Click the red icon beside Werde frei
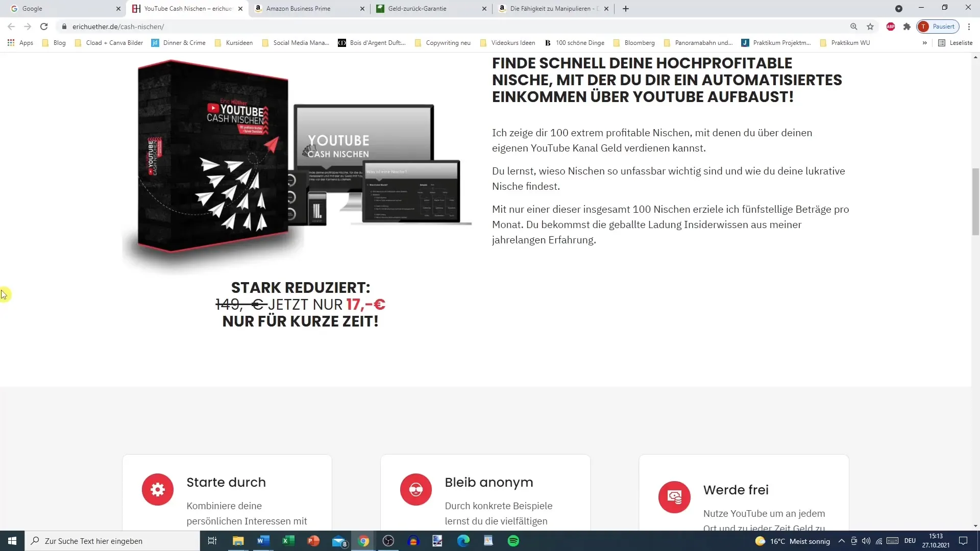This screenshot has width=980, height=551. click(x=674, y=497)
